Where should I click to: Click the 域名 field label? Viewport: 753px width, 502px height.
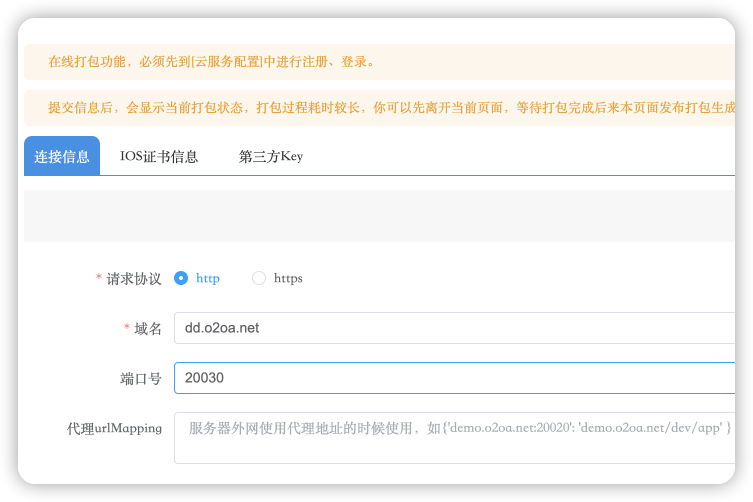coord(148,329)
